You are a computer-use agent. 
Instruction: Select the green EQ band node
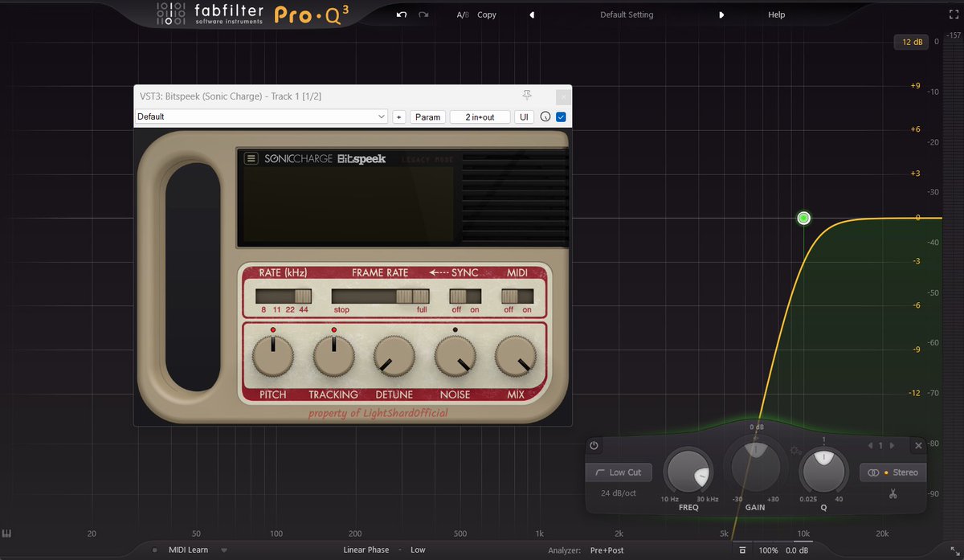[803, 218]
